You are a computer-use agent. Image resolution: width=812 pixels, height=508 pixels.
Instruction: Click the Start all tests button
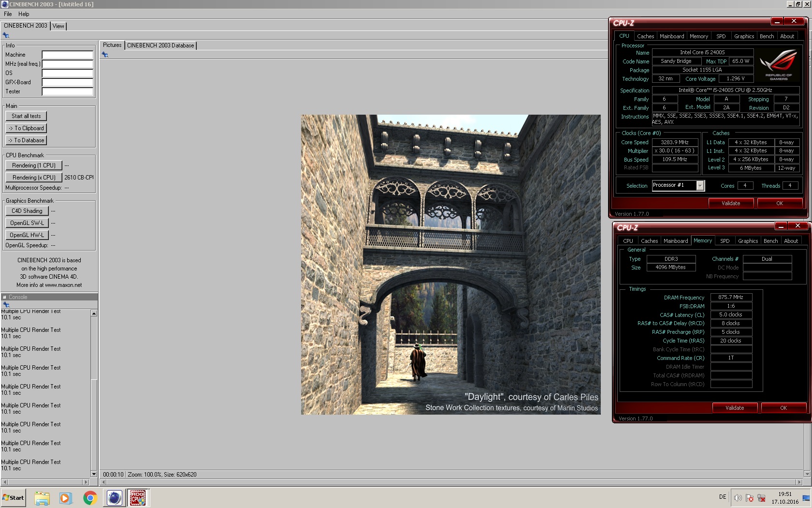tap(26, 116)
